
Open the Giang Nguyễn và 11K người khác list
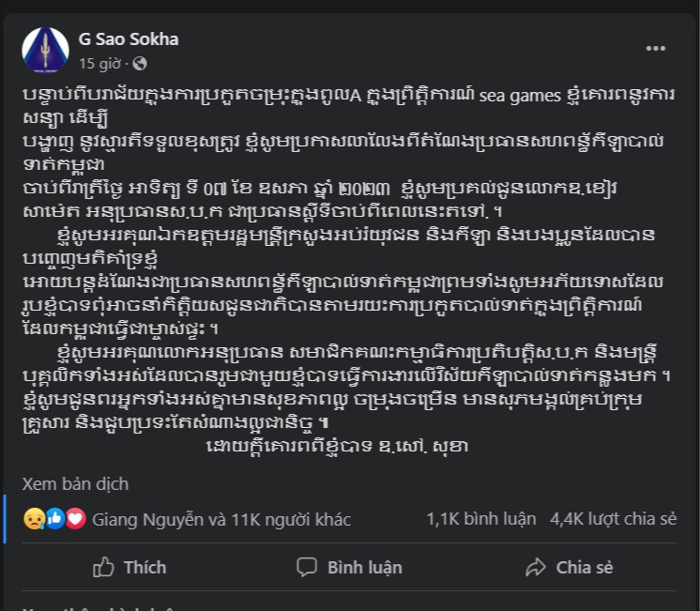pos(221,519)
